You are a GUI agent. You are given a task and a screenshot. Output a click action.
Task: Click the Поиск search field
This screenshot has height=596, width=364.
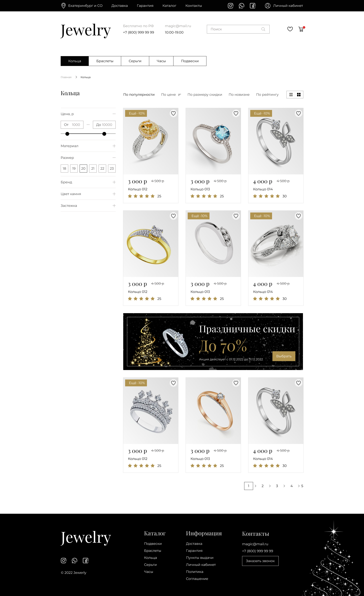pos(238,29)
